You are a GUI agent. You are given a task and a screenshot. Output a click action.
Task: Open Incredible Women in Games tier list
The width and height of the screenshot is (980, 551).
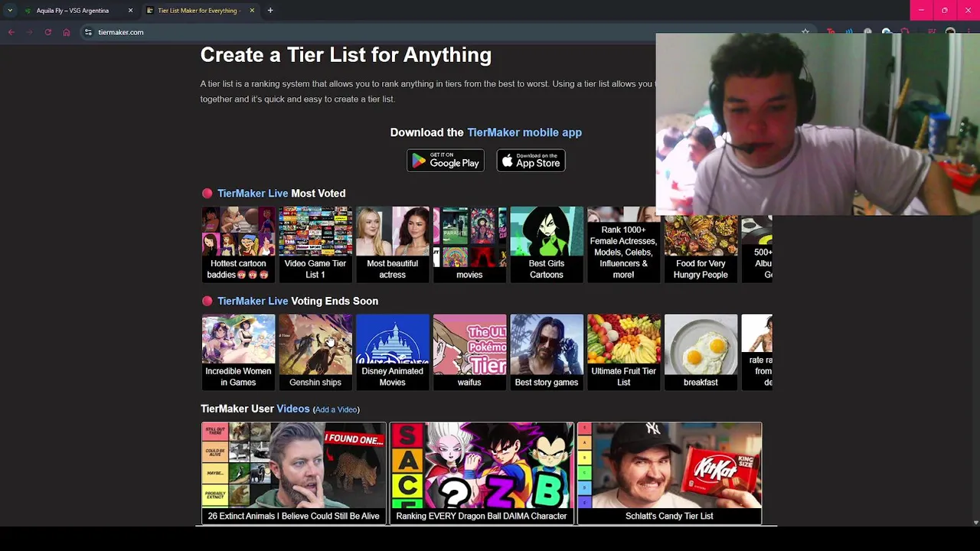point(238,352)
